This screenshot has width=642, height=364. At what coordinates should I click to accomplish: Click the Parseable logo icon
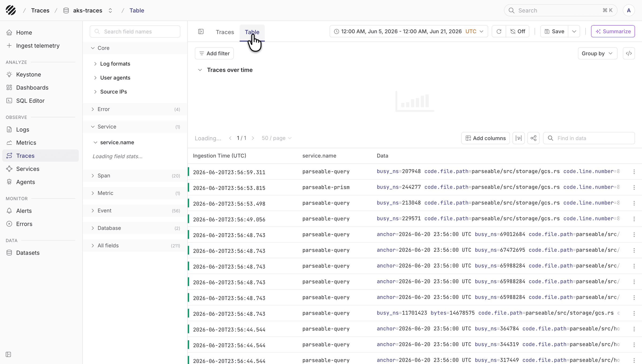coord(11,10)
